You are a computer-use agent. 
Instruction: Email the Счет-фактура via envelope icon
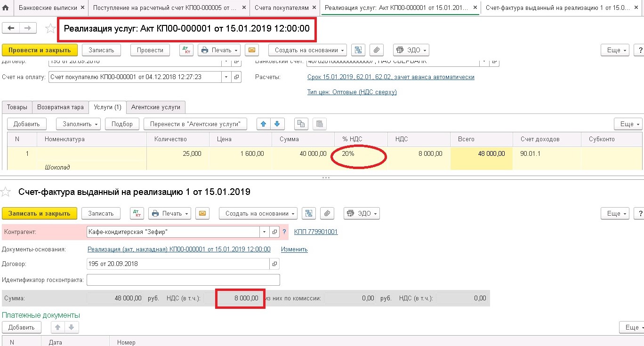[202, 214]
